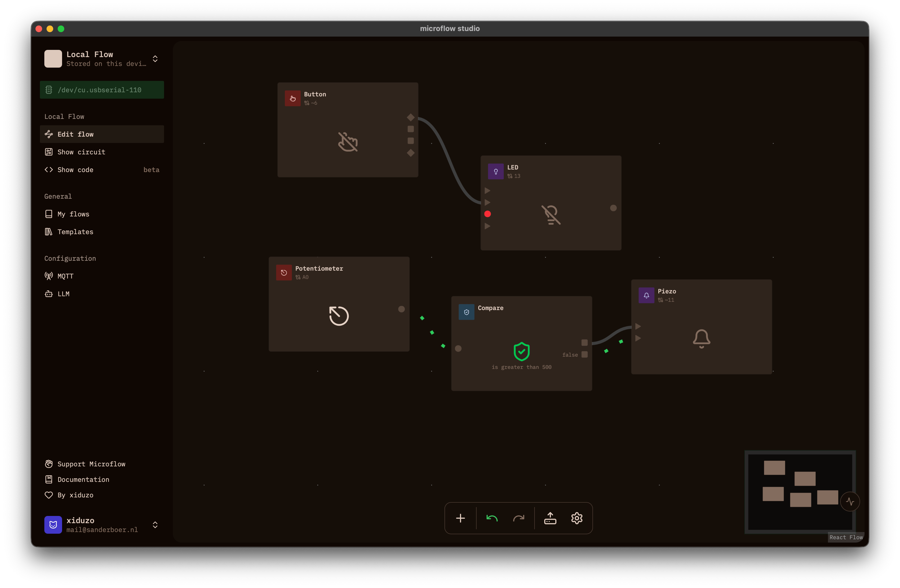Click the Compare false output handle
Screen dimensions: 900x588
[585, 354]
